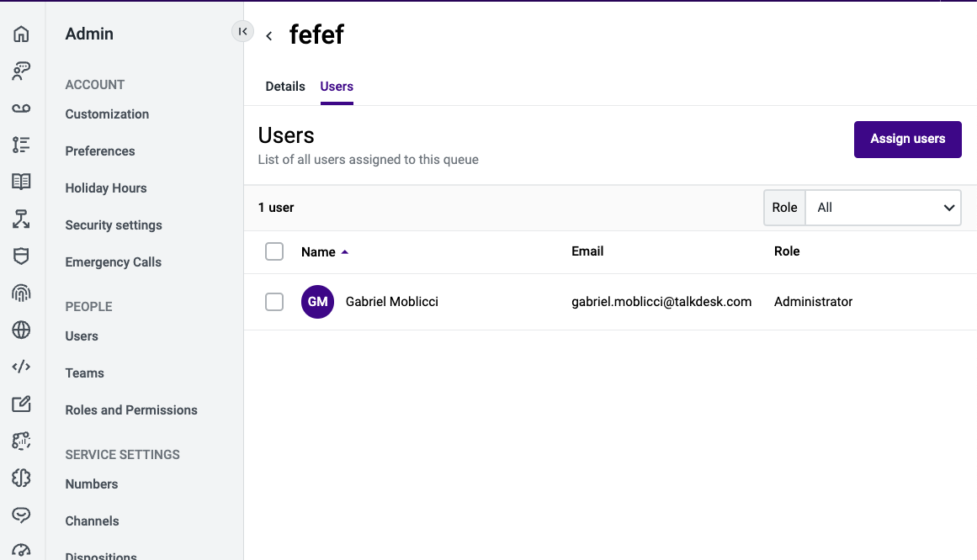Check the box for Gabriel Moblicci
The image size is (977, 560).
click(x=274, y=302)
